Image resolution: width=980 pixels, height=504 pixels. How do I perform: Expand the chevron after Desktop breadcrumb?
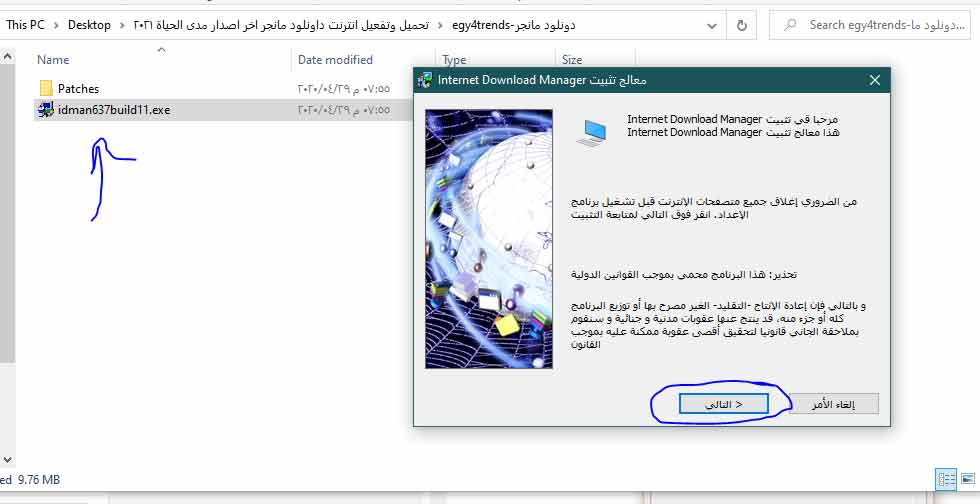point(122,26)
